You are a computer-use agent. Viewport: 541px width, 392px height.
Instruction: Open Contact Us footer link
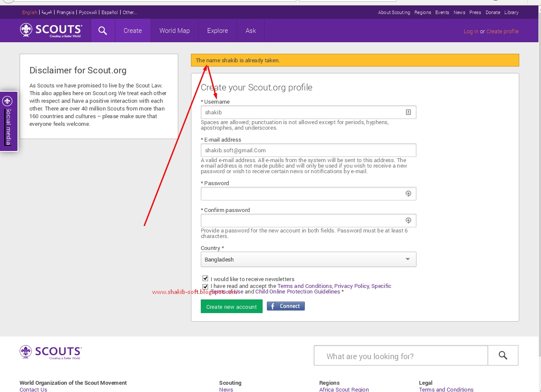(x=33, y=389)
